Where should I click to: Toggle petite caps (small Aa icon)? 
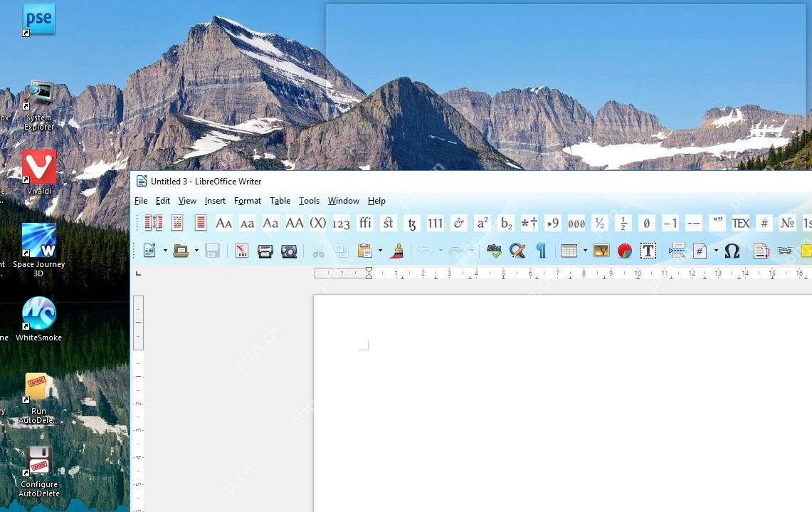(x=248, y=224)
